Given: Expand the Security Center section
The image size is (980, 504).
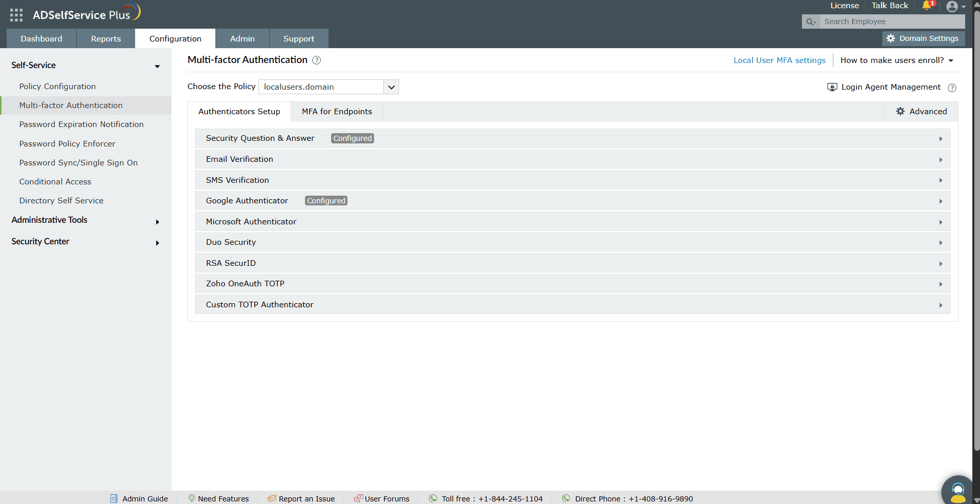Looking at the screenshot, I should point(157,243).
